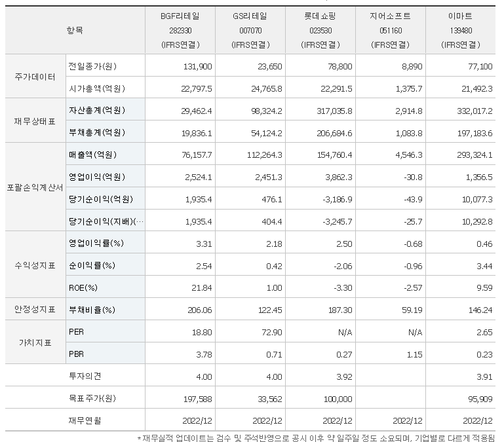Click total assets value 317,035.8

coord(334,111)
